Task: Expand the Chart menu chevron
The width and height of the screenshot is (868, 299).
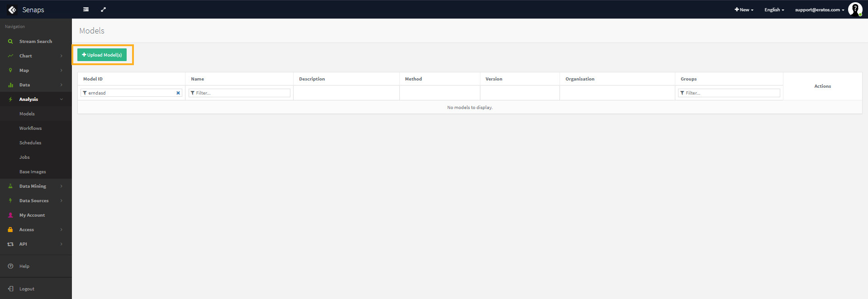Action: (62, 56)
